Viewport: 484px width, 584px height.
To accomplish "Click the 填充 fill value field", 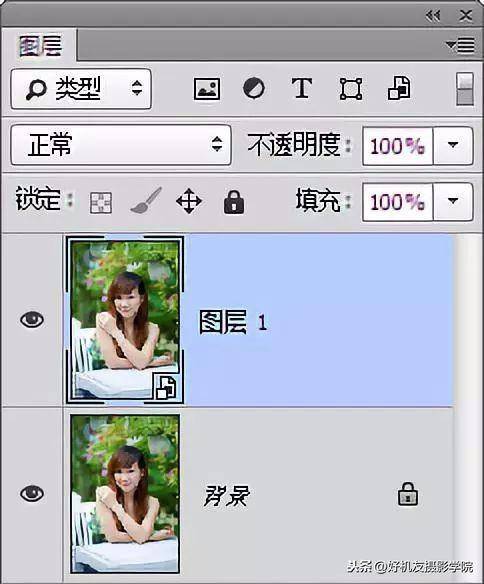I will point(398,202).
